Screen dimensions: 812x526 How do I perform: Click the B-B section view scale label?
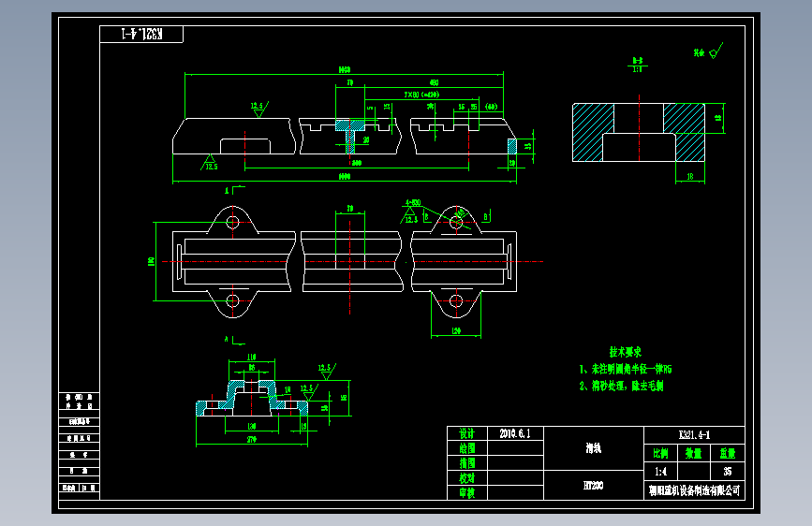coord(638,66)
